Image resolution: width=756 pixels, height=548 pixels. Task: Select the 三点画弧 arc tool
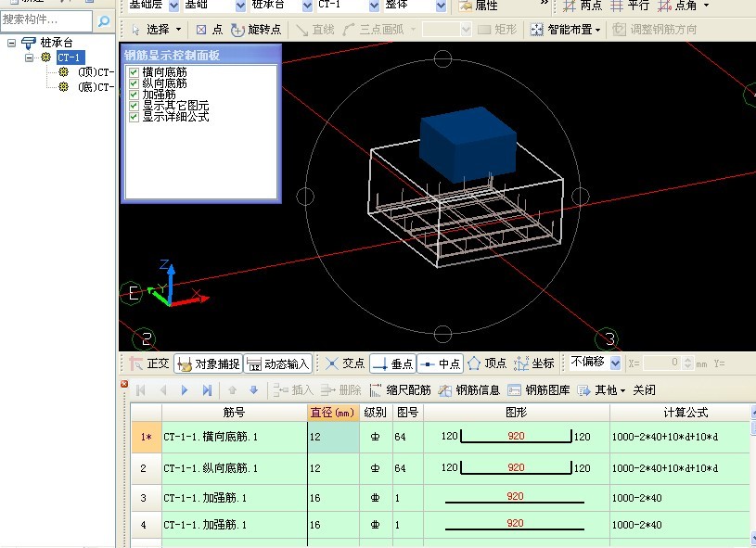(374, 30)
